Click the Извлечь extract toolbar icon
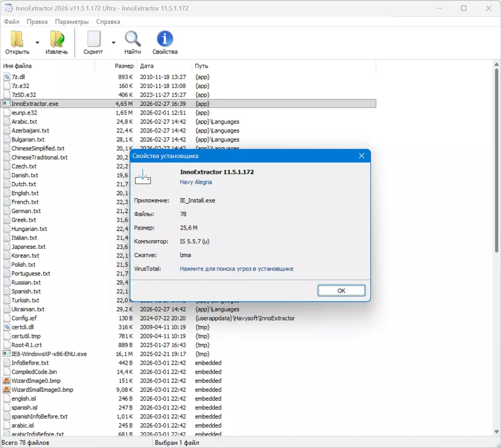Viewport: 501px width, 448px height. coord(57,40)
